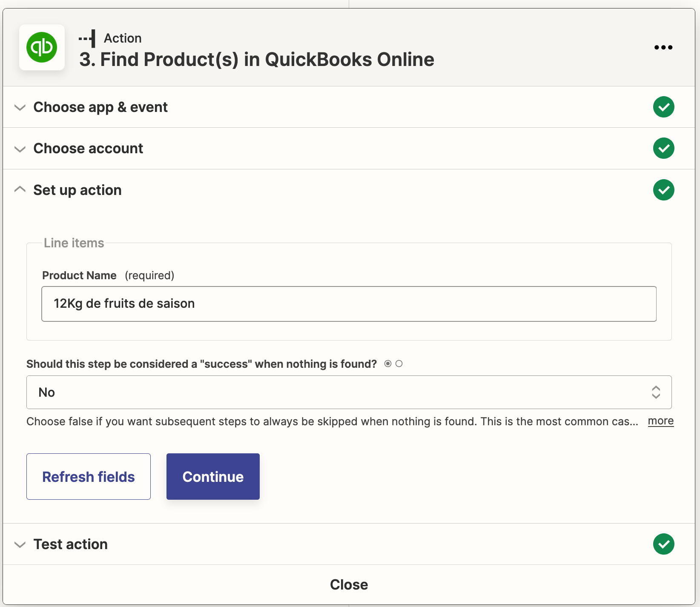The height and width of the screenshot is (607, 700).
Task: Expand the Choose app & event section
Action: point(20,107)
